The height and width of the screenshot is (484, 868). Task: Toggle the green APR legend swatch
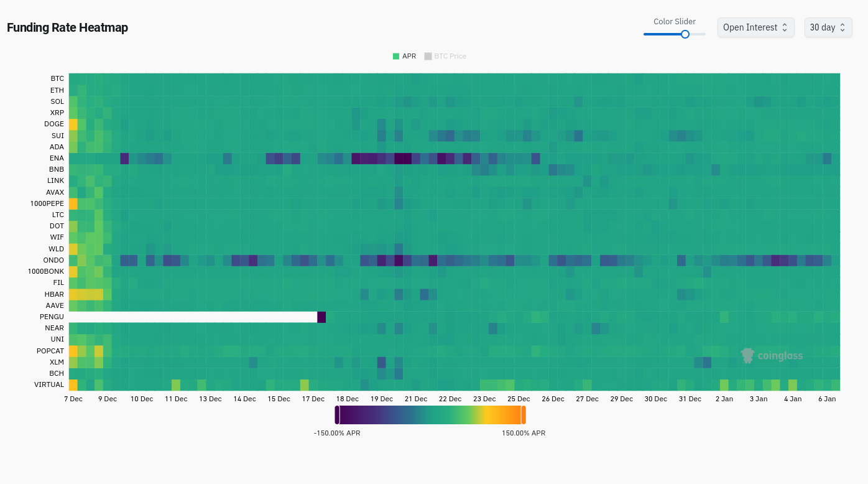tap(396, 56)
